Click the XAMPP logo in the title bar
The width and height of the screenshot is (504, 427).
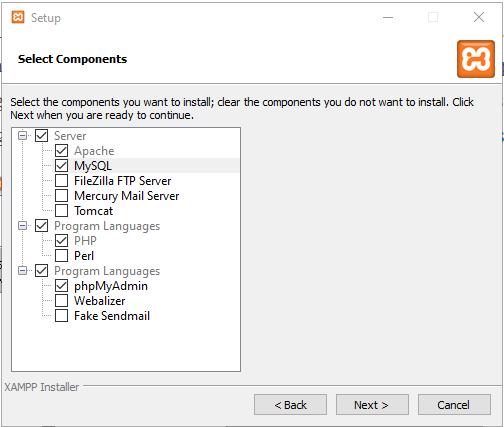click(x=18, y=17)
